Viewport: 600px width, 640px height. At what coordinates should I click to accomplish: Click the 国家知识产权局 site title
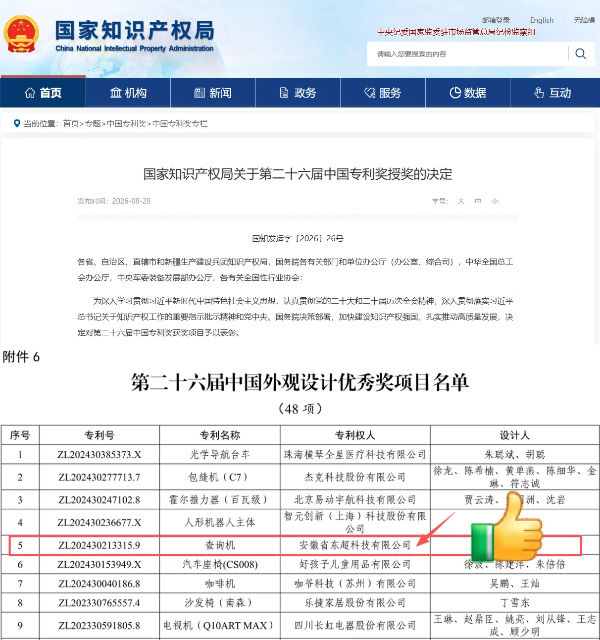(x=135, y=31)
